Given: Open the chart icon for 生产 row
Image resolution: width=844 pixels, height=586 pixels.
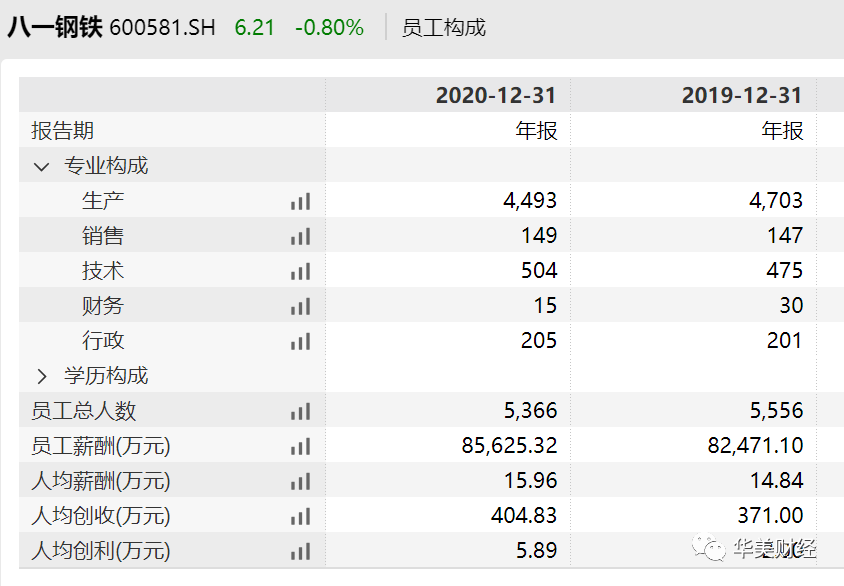Looking at the screenshot, I should 300,201.
